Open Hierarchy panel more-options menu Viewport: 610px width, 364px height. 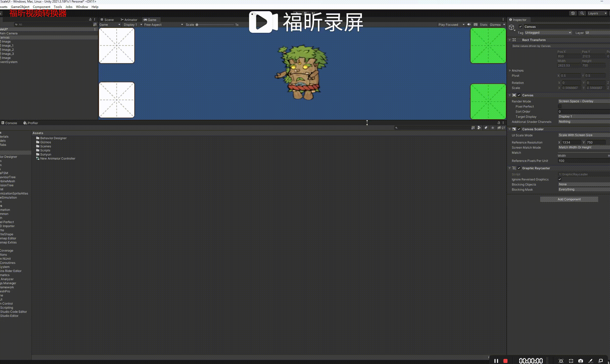[x=95, y=19]
